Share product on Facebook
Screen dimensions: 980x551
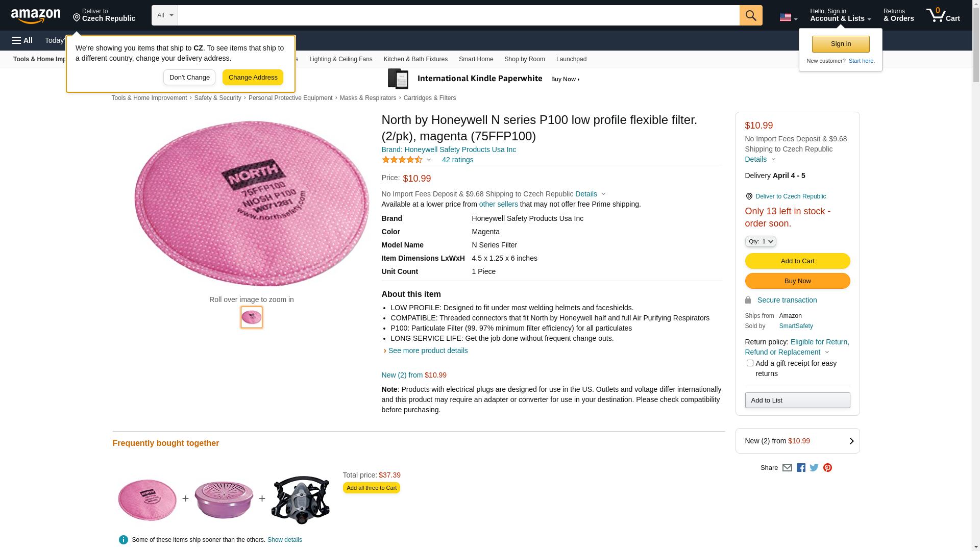pos(801,468)
